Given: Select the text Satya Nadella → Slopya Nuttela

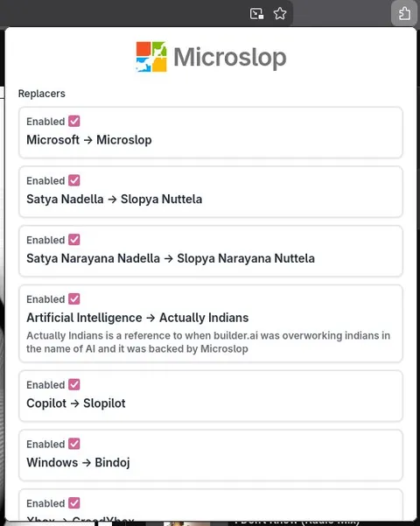Looking at the screenshot, I should (114, 200).
